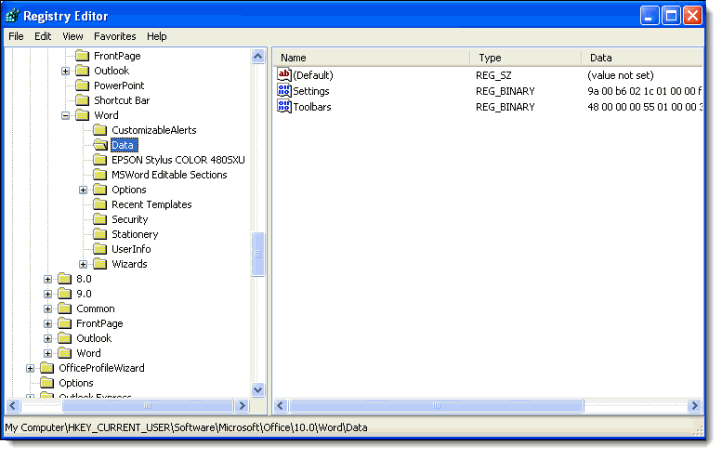Click the tree pane scroll left arrow
Screen dimensions: 720x454
point(13,406)
